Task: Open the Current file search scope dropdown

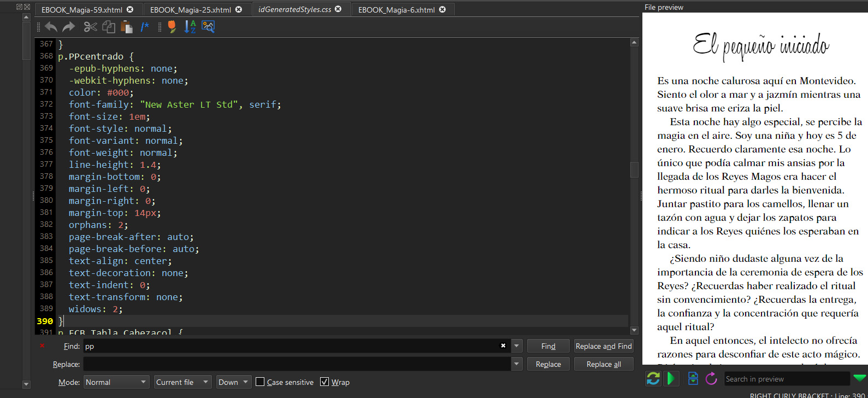Action: 182,382
